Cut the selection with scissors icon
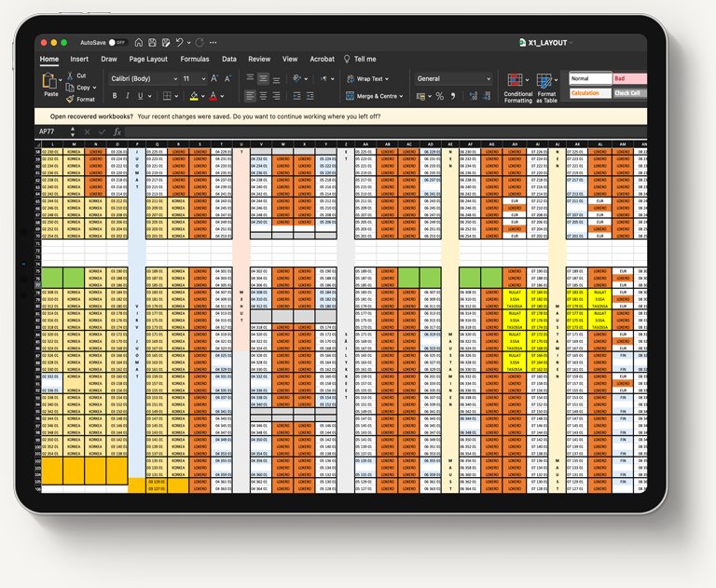 (x=70, y=75)
